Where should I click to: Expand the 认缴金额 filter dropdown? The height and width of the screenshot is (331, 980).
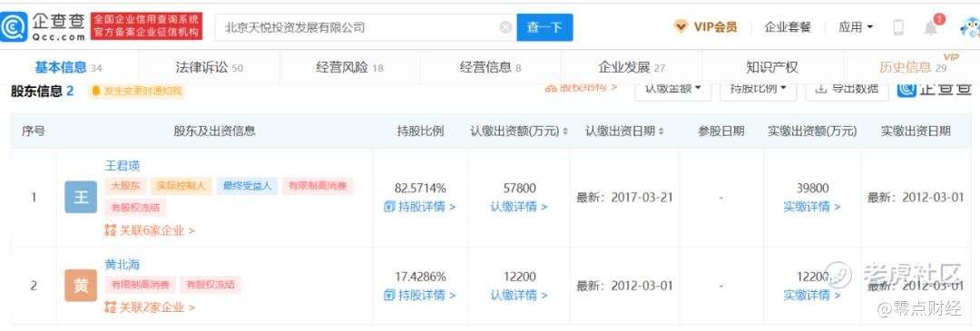click(672, 88)
